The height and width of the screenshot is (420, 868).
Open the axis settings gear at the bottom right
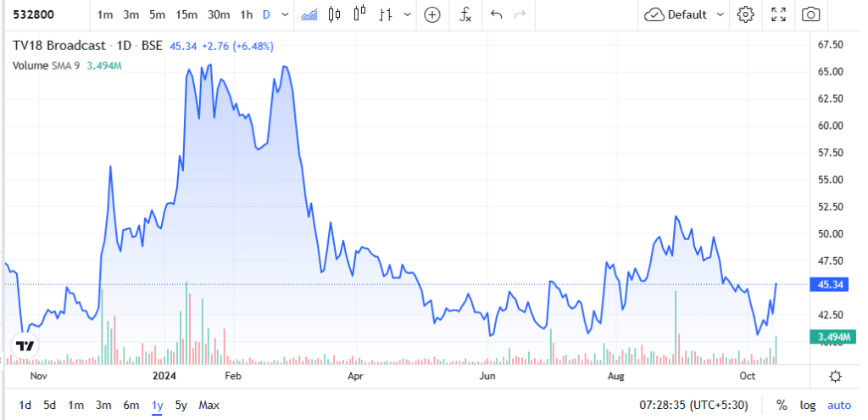pos(835,377)
